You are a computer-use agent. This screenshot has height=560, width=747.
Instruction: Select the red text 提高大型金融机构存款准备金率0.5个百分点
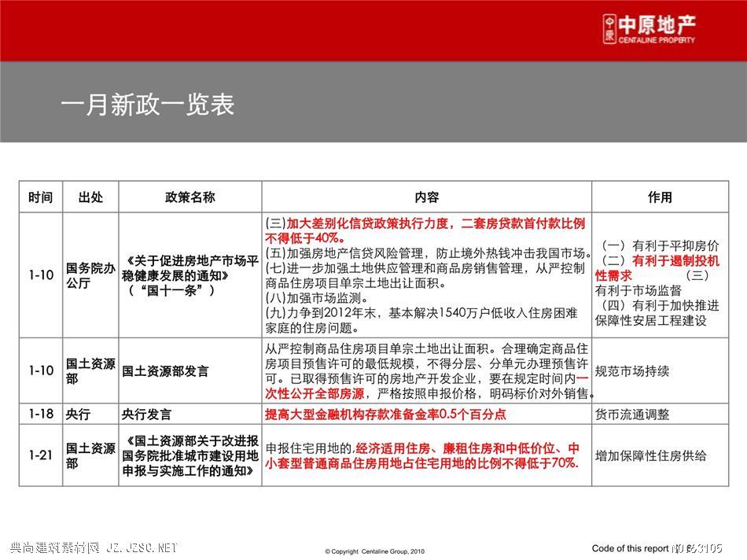[x=385, y=414]
